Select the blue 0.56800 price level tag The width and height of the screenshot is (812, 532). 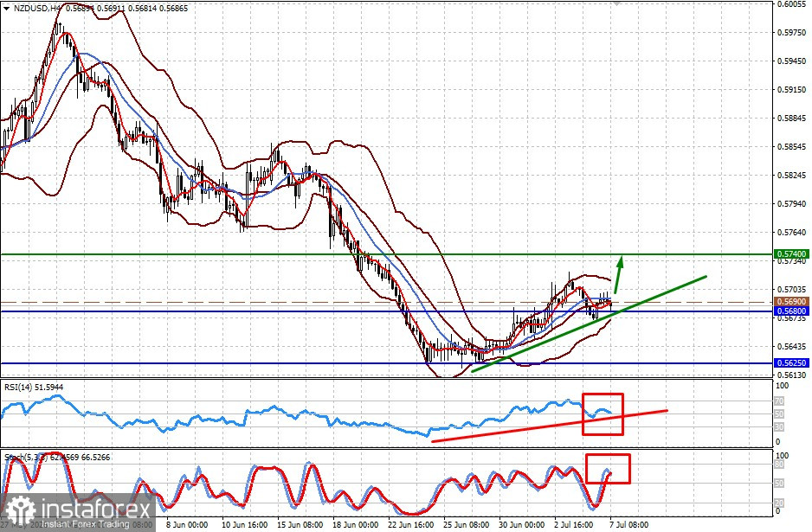791,311
